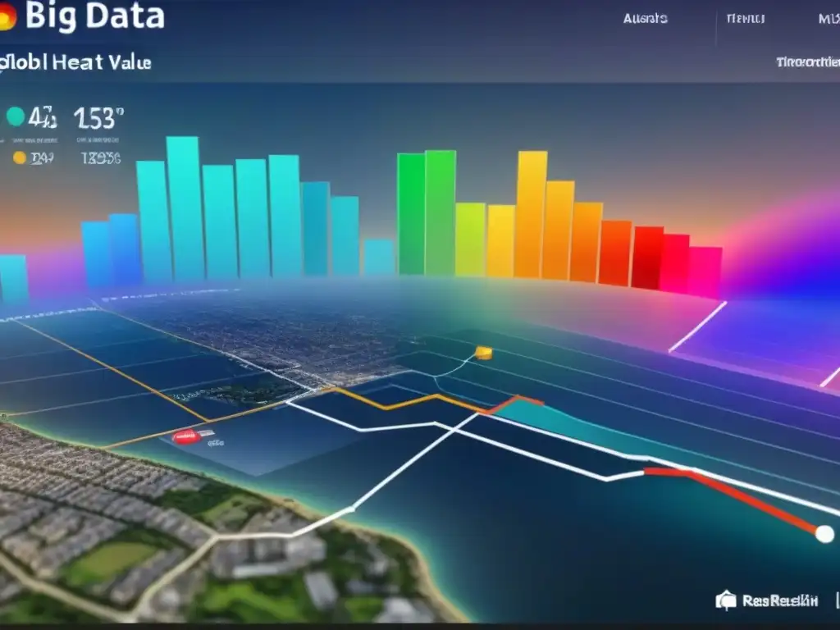
Task: Toggle the small yellow legend dot
Action: (20, 157)
